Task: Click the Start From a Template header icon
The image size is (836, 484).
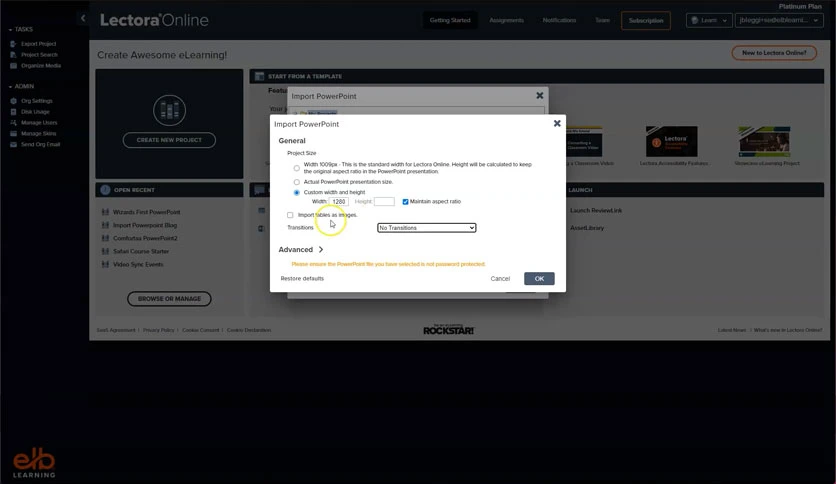Action: click(260, 76)
